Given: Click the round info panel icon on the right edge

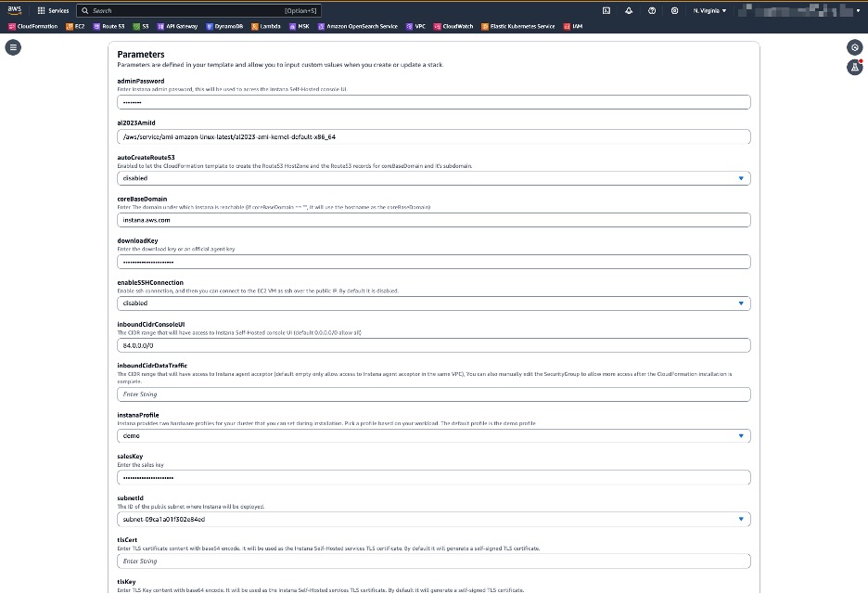Looking at the screenshot, I should click(x=855, y=47).
